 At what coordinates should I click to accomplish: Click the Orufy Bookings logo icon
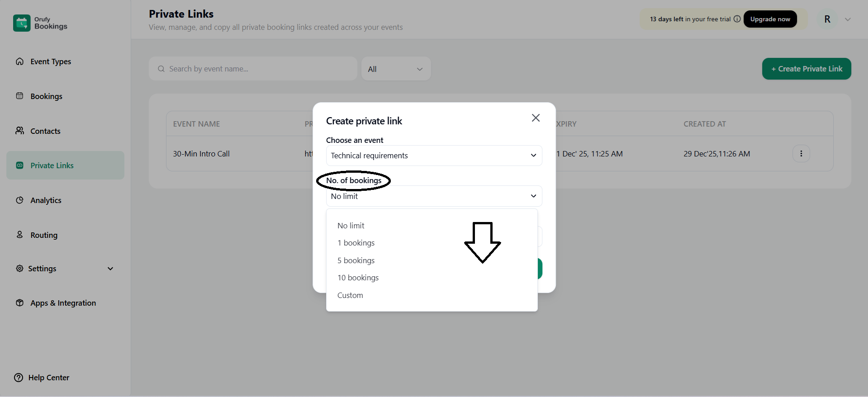(22, 23)
